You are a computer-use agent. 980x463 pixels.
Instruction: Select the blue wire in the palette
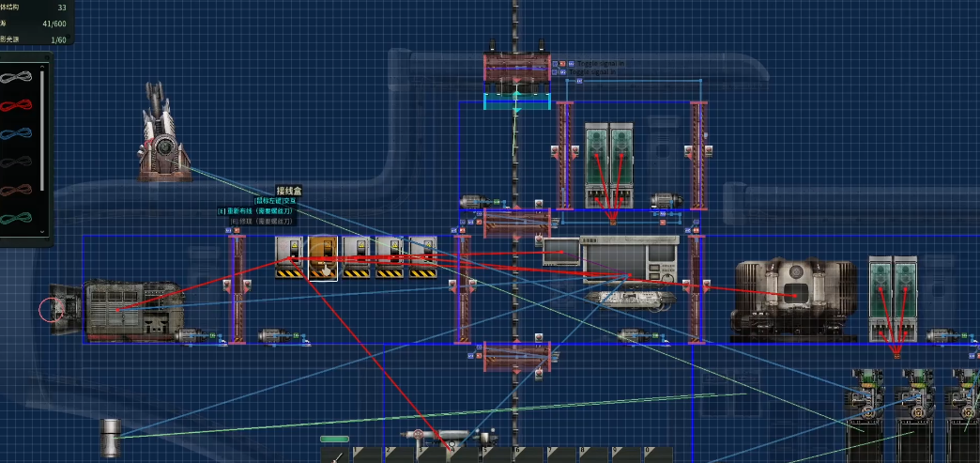16,132
